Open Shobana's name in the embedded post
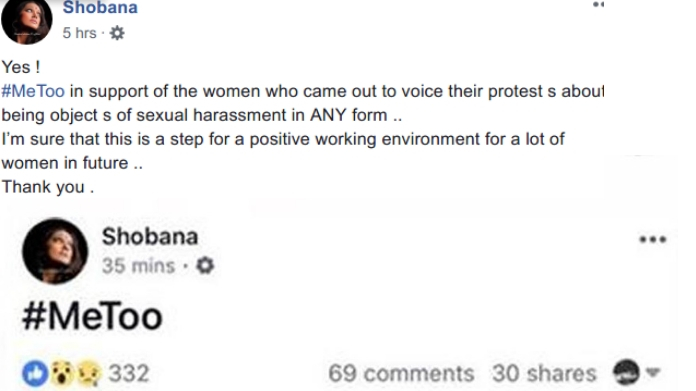Screen dimensions: 696x391 (150, 236)
